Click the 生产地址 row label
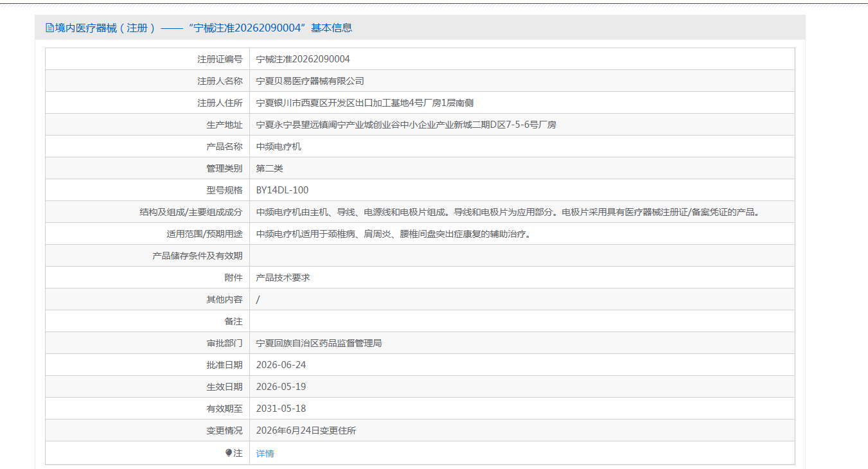Viewport: 868px width, 469px height. click(x=224, y=125)
